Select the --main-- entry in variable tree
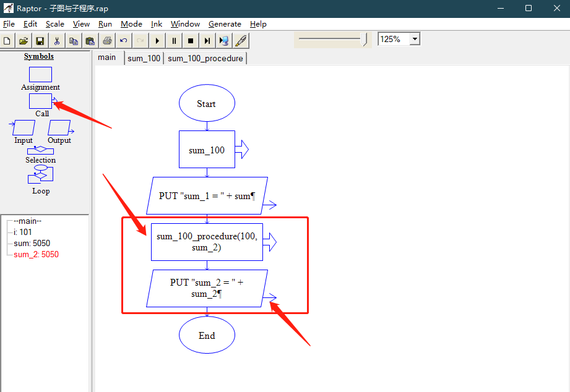Viewport: 570px width, 392px height. pyautogui.click(x=27, y=221)
